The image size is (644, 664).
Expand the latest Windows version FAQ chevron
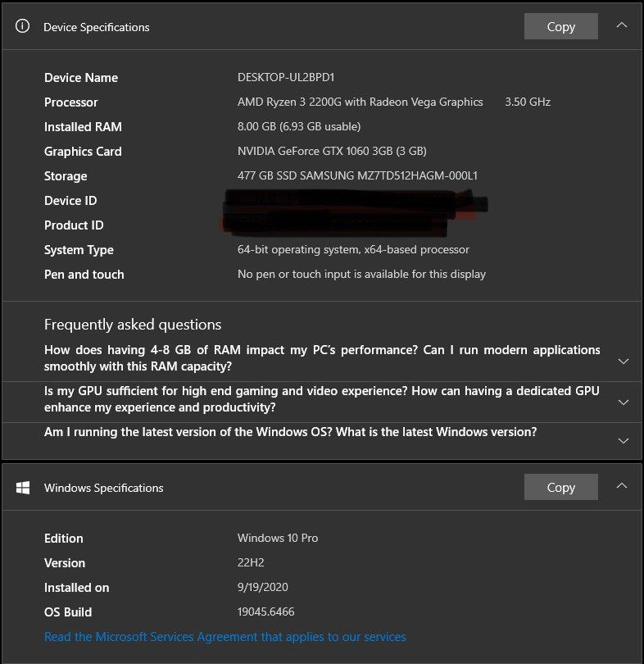(x=624, y=441)
